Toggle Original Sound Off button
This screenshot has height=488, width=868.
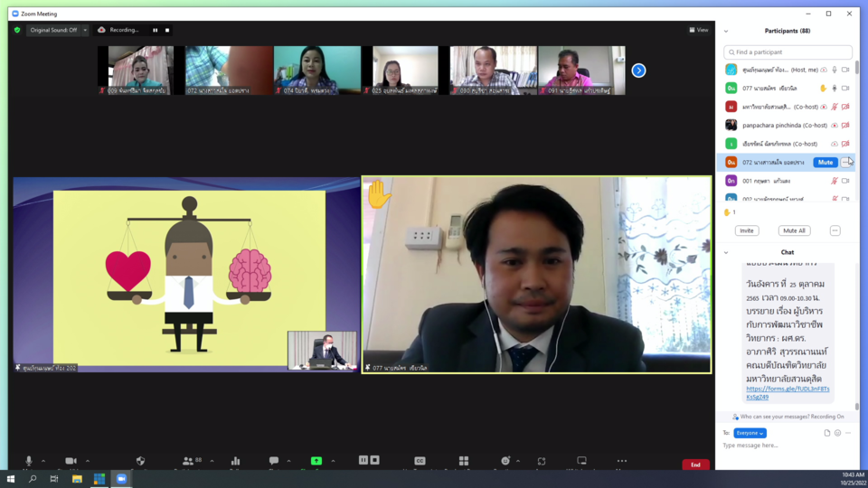[x=53, y=30]
